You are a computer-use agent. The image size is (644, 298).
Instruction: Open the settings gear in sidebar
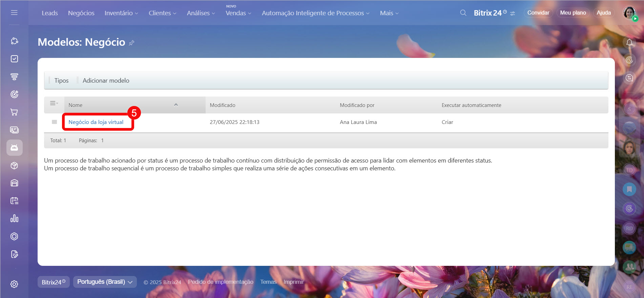tap(14, 284)
